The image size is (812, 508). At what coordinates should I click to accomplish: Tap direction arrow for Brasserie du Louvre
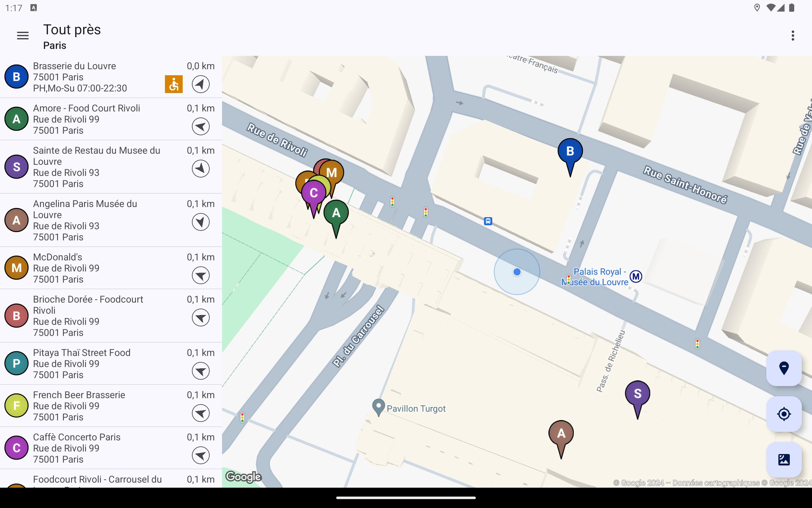(201, 84)
